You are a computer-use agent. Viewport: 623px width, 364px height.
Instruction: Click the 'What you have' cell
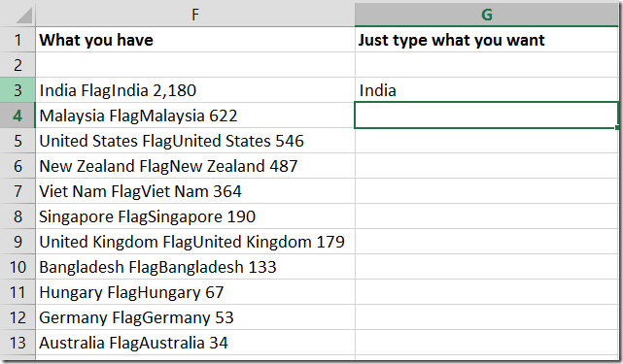click(195, 40)
